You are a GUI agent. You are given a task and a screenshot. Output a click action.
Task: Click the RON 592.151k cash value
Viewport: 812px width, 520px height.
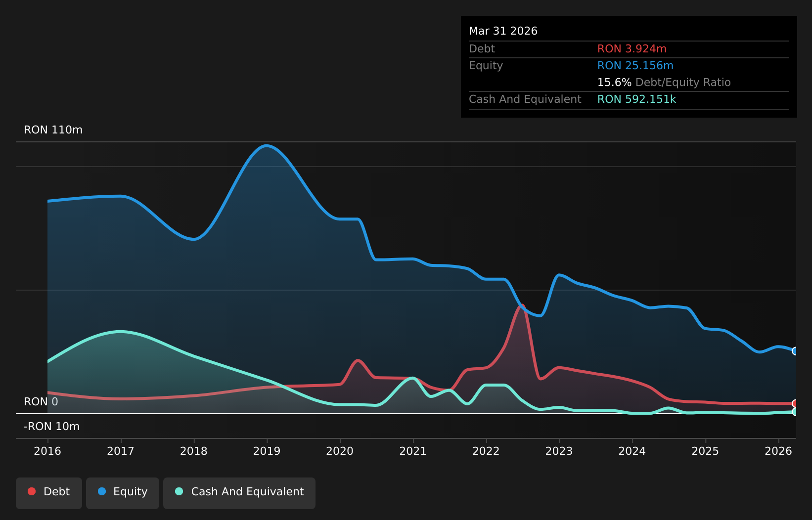(x=637, y=99)
